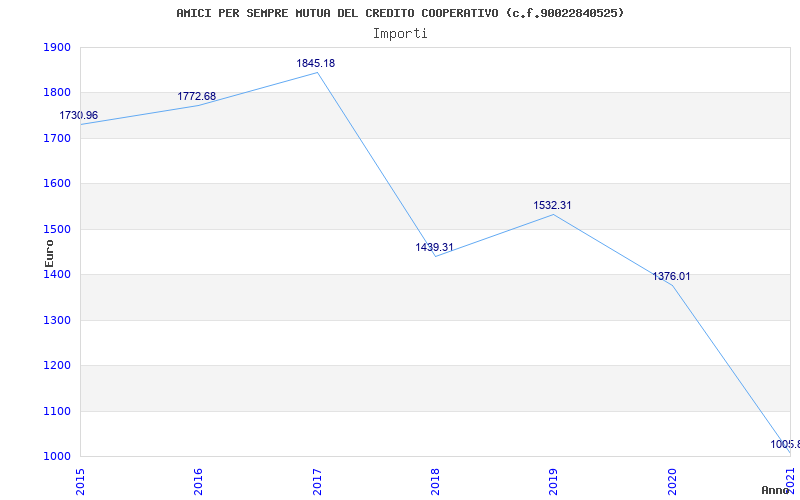Image resolution: width=800 pixels, height=500 pixels.
Task: Click the 1000 y-axis value
Action: [x=57, y=457]
